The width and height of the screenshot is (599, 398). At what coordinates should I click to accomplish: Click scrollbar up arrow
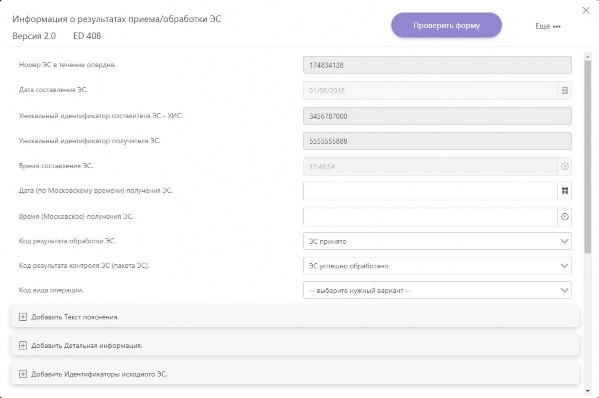click(x=588, y=57)
